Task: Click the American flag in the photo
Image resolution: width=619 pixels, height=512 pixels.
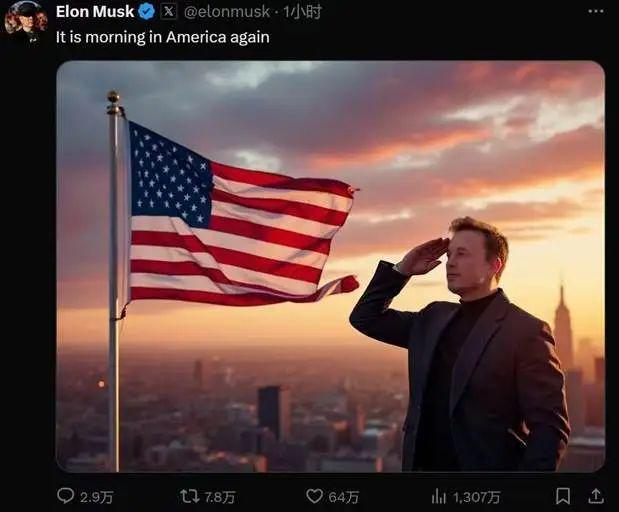Action: pos(241,215)
